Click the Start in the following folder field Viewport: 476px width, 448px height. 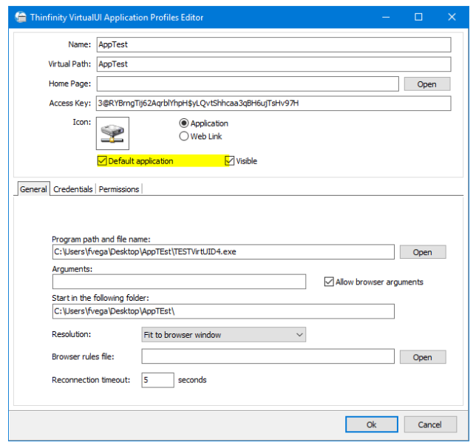(x=223, y=311)
